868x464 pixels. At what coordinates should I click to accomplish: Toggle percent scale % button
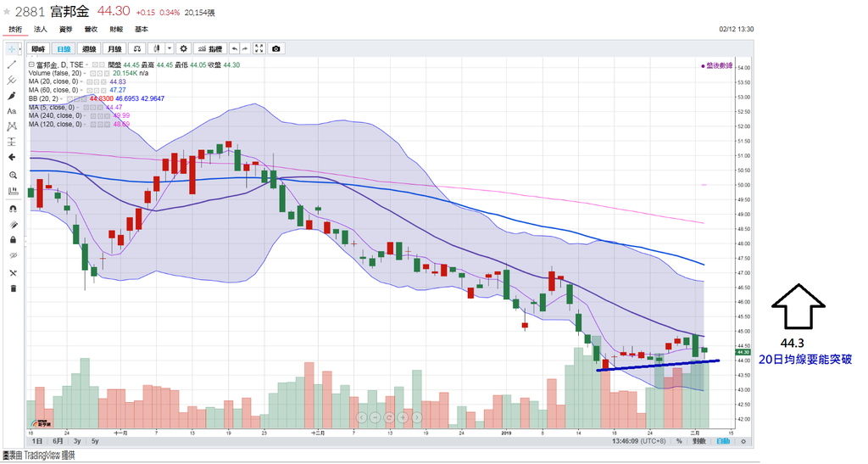pyautogui.click(x=679, y=441)
